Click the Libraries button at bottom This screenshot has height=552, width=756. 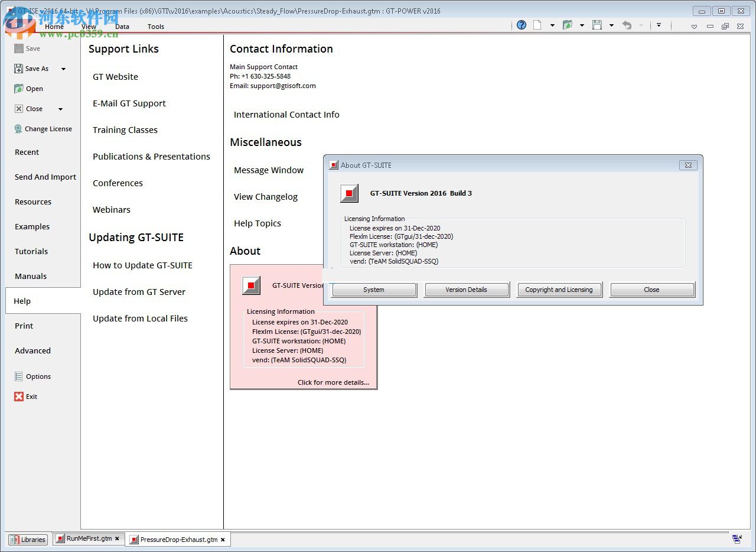tap(28, 539)
